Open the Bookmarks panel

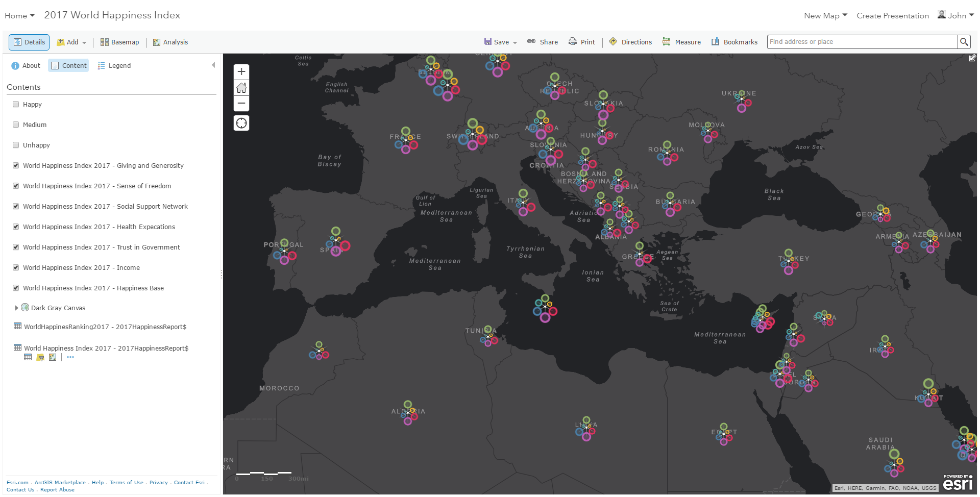(x=734, y=42)
